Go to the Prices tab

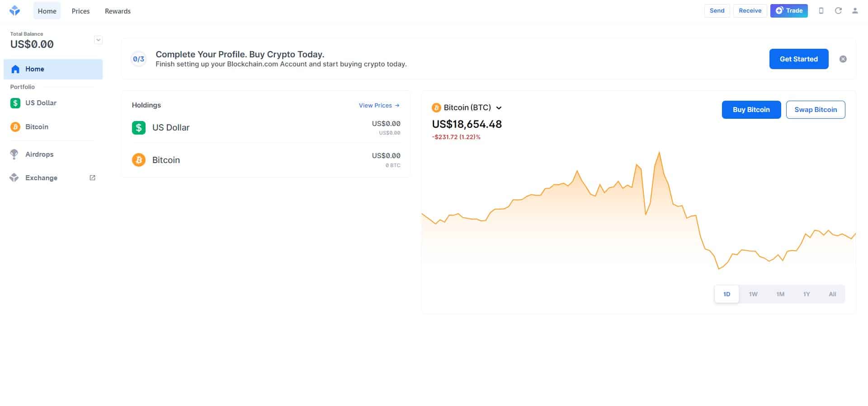point(80,11)
